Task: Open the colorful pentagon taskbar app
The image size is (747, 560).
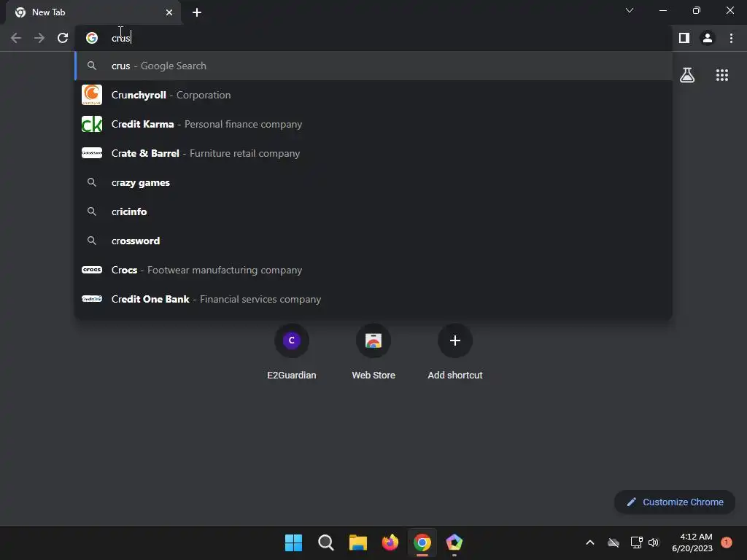Action: click(x=454, y=542)
